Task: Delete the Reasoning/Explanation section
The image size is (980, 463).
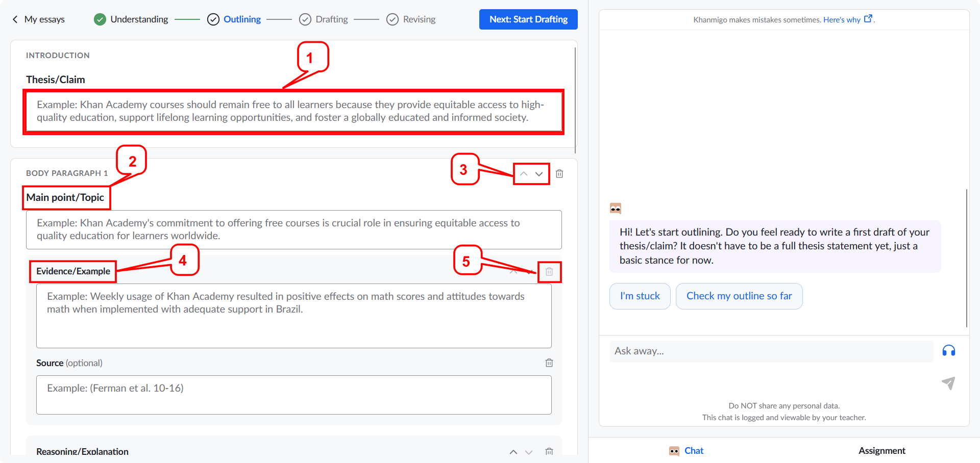Action: [549, 452]
